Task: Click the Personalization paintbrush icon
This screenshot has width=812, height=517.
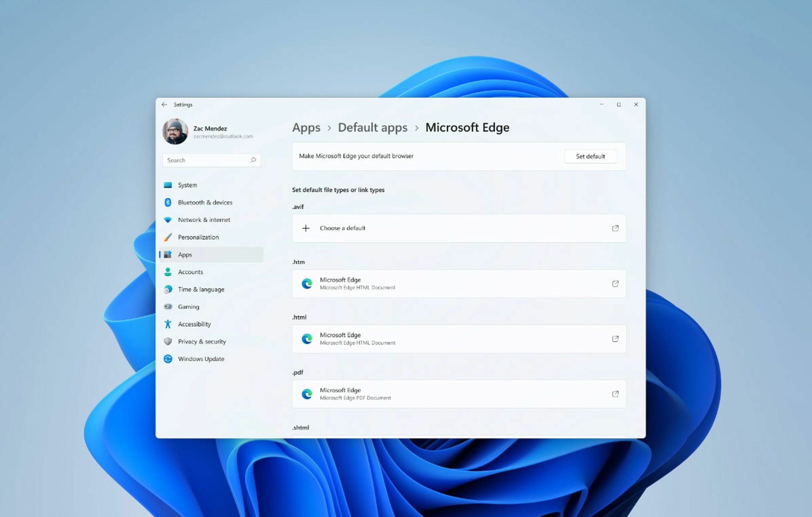Action: click(x=168, y=237)
